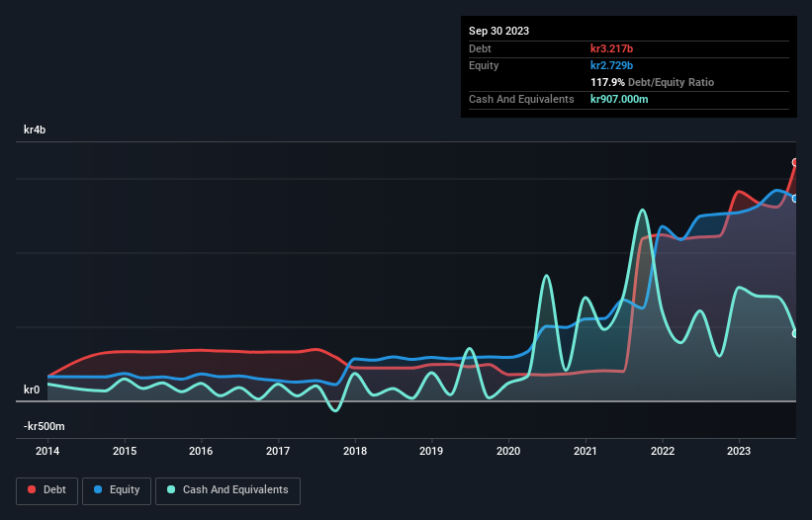Toggle Cash And Equivalents legend button
Screen dimensions: 812x520
(x=227, y=490)
